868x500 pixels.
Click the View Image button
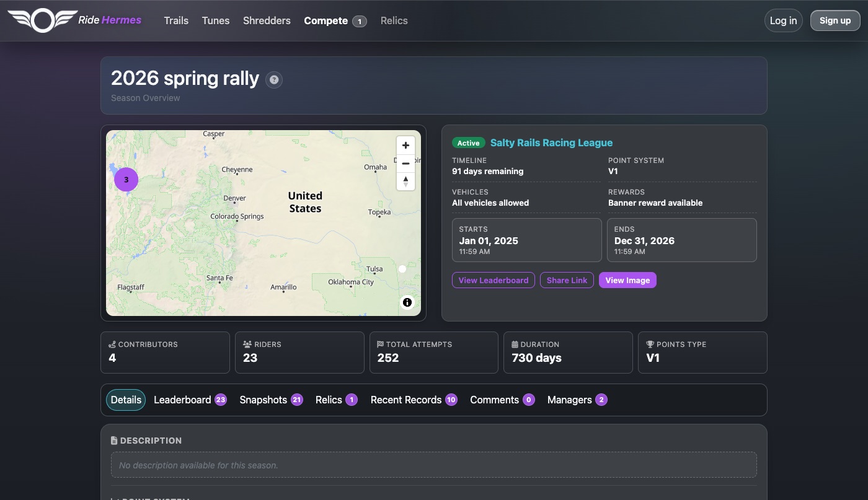627,280
